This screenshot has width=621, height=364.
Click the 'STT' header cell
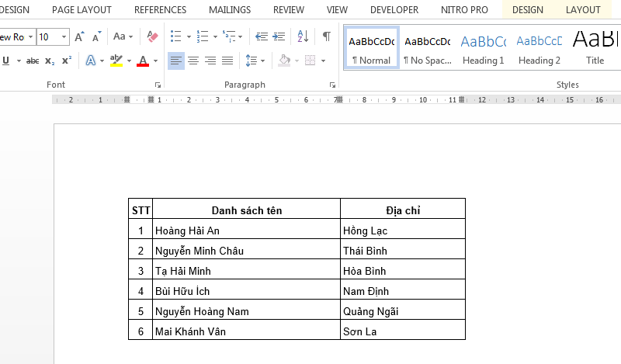coord(141,209)
